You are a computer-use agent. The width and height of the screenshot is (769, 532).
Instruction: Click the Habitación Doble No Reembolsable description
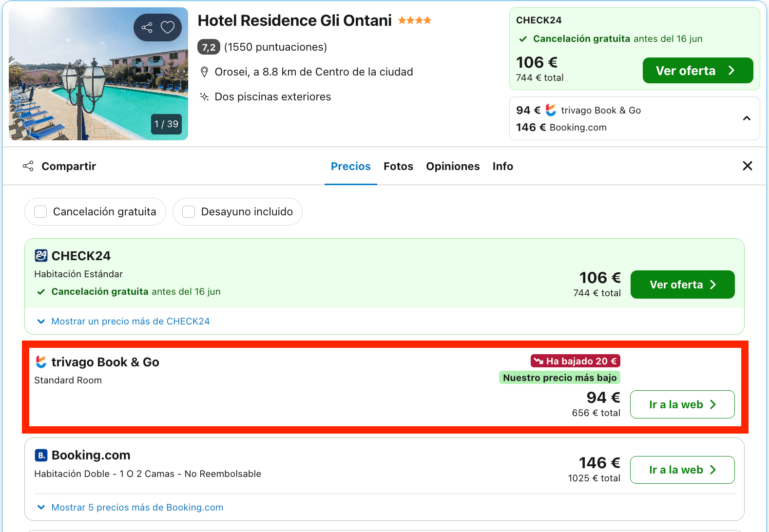pos(148,474)
